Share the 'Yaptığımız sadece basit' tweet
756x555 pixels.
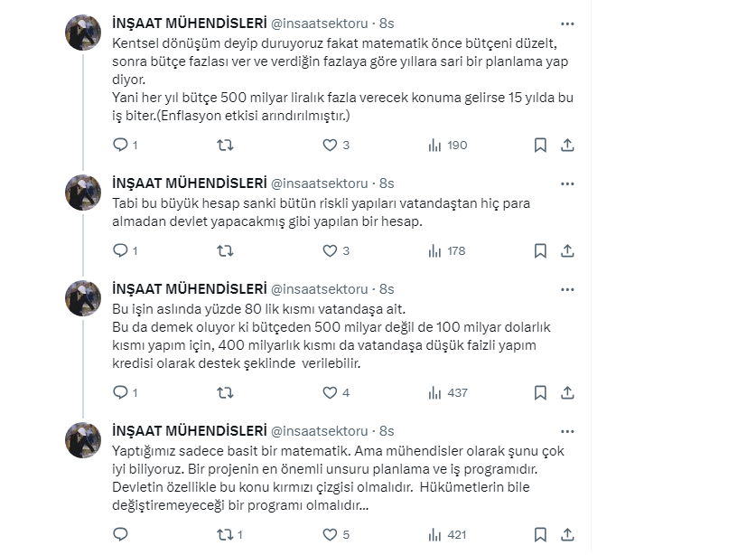(567, 534)
